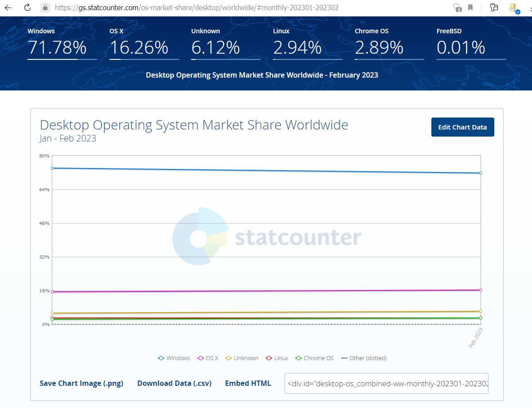The width and height of the screenshot is (532, 408).
Task: Go back with the browser back arrow
Action: [x=8, y=8]
